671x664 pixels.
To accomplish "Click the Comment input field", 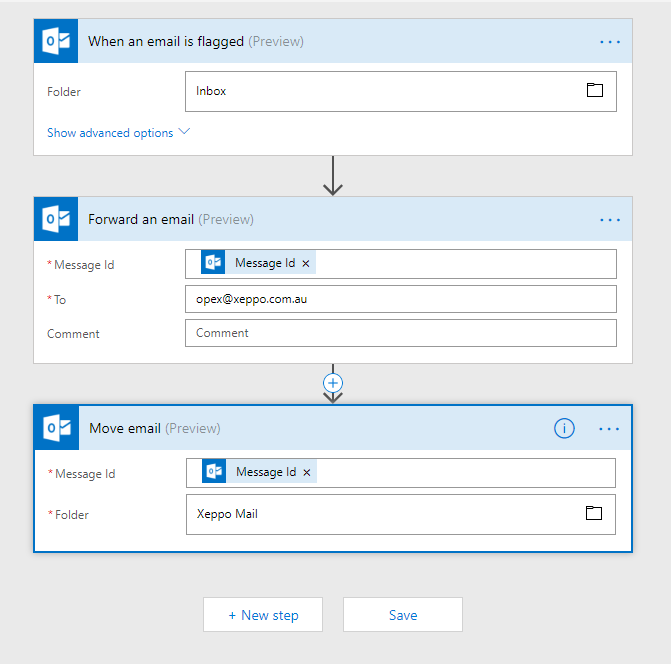I will point(400,333).
